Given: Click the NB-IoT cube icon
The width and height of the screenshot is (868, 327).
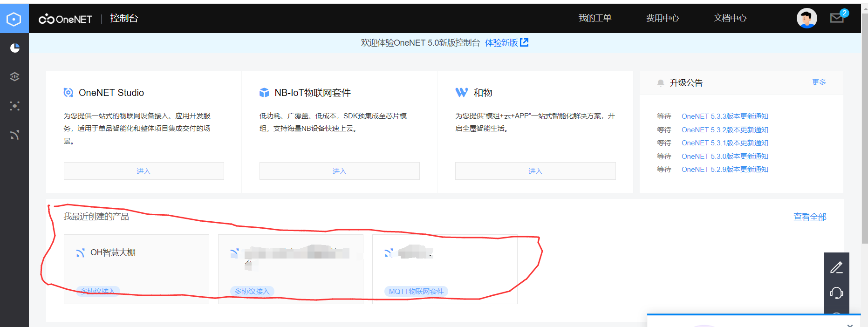Looking at the screenshot, I should (x=264, y=93).
